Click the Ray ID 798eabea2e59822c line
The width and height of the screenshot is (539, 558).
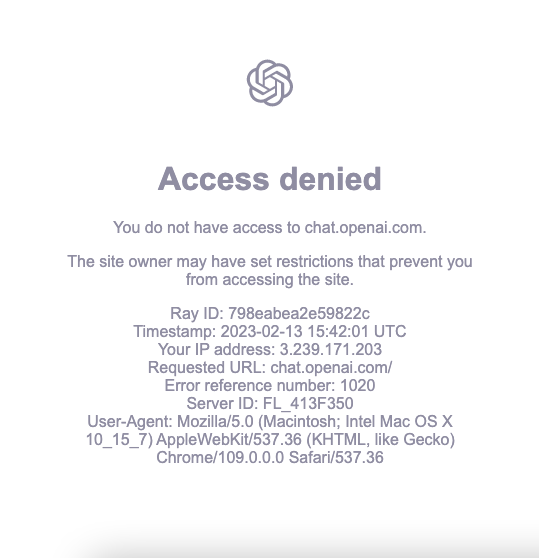270,314
